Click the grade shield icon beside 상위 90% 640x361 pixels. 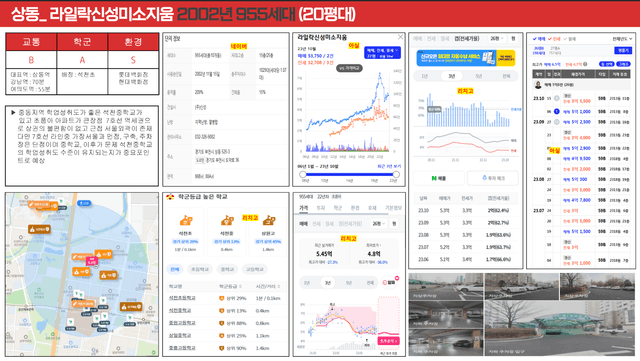(x=222, y=348)
